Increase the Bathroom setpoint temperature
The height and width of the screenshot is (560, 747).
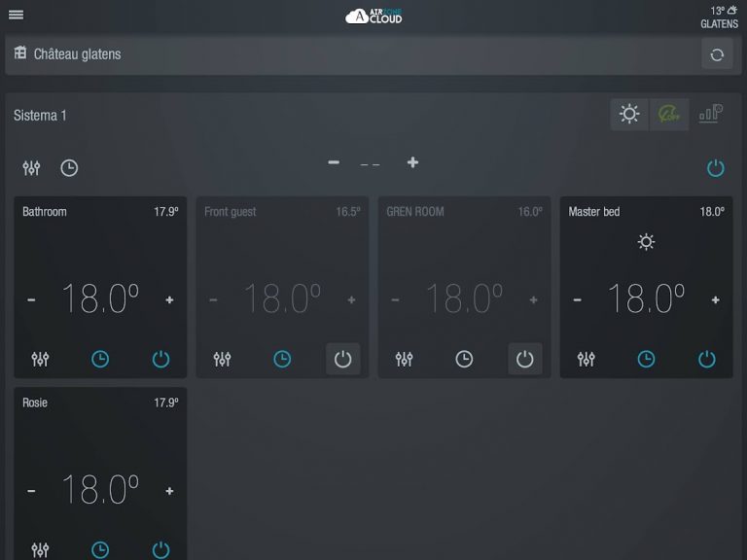(169, 300)
